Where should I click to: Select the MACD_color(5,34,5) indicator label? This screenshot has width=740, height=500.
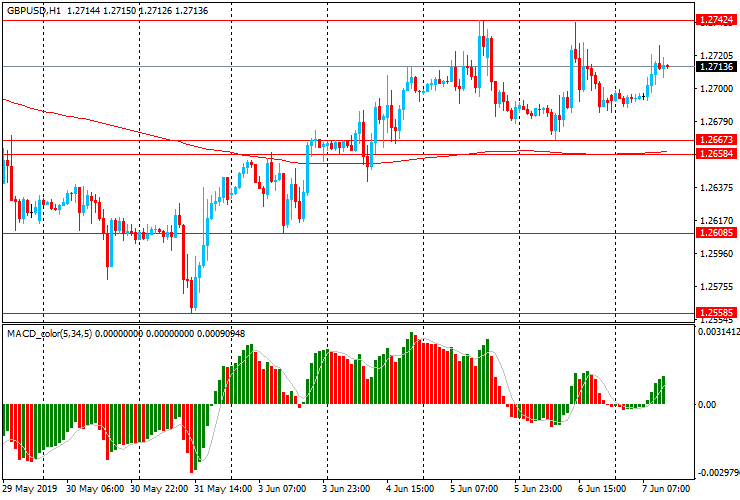point(50,333)
